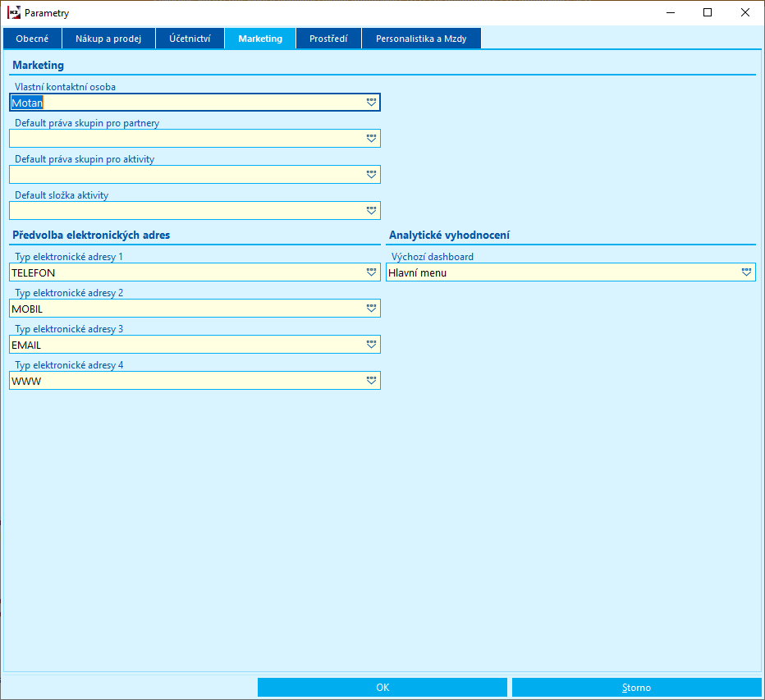Click the WWW address type field

(195, 381)
